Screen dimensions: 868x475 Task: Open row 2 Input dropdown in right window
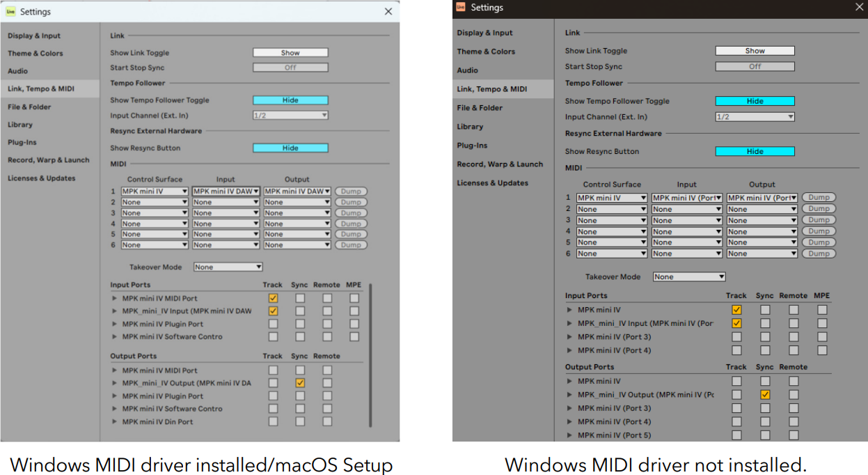[687, 209]
